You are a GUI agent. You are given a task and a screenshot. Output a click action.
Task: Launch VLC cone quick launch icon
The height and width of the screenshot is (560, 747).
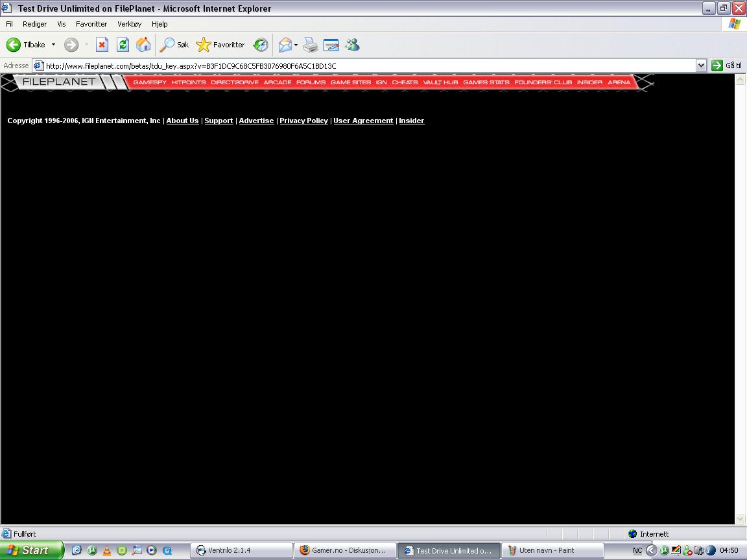coord(107,550)
